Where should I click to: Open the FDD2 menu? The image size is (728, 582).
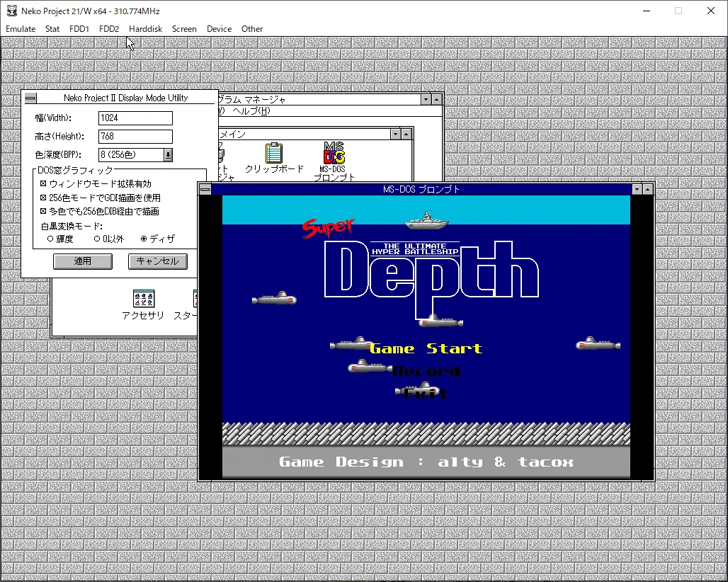[109, 29]
